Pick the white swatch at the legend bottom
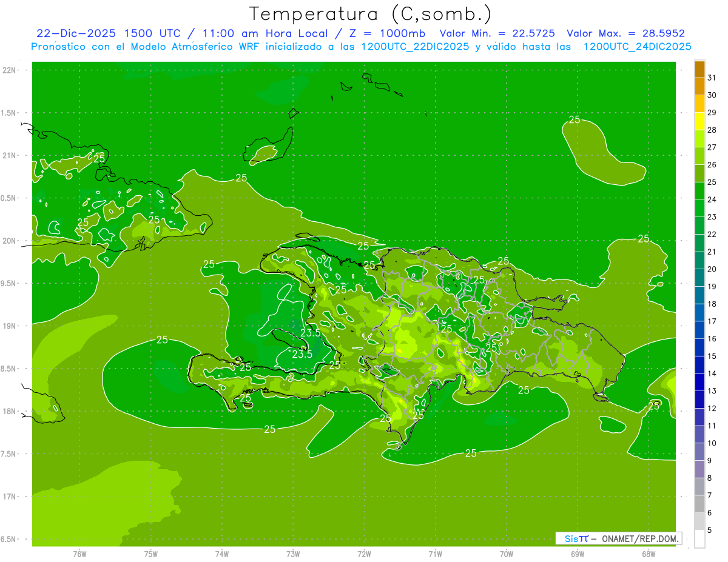This screenshot has height=562, width=728. (699, 538)
